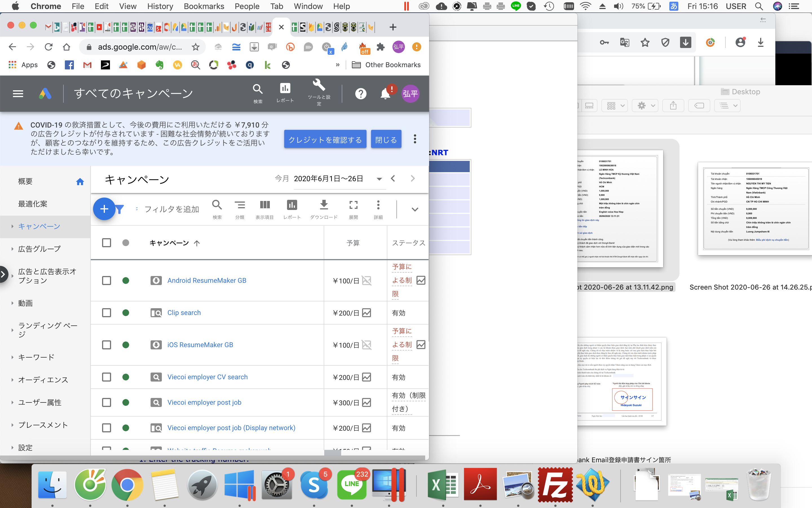Screen dimensions: 812x508
Task: Open the COVID banner three-dot menu
Action: click(x=415, y=139)
